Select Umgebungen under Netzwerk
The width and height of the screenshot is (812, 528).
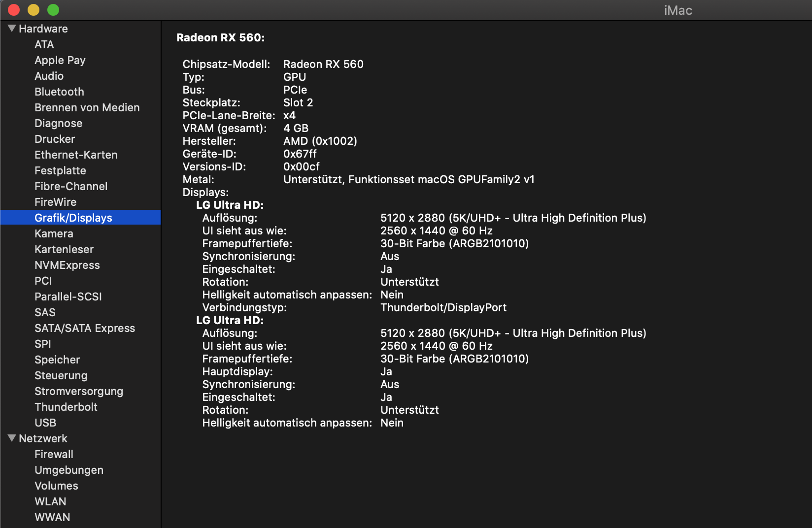(x=69, y=470)
